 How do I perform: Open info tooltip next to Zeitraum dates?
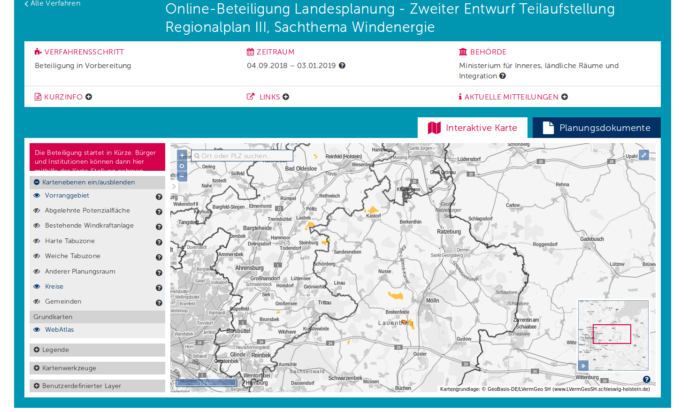point(342,65)
